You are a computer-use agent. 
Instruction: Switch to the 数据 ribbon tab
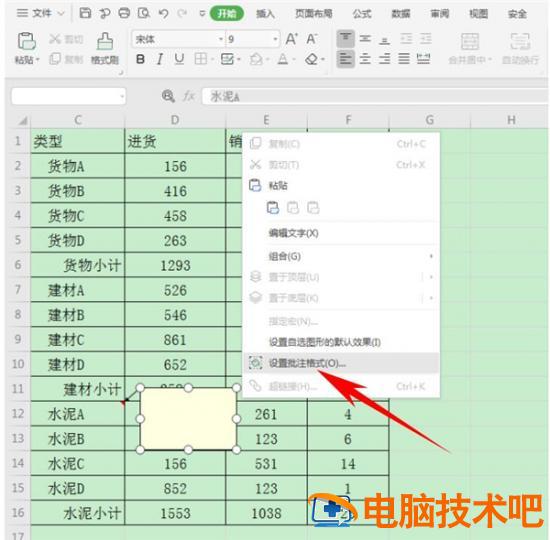click(x=401, y=14)
